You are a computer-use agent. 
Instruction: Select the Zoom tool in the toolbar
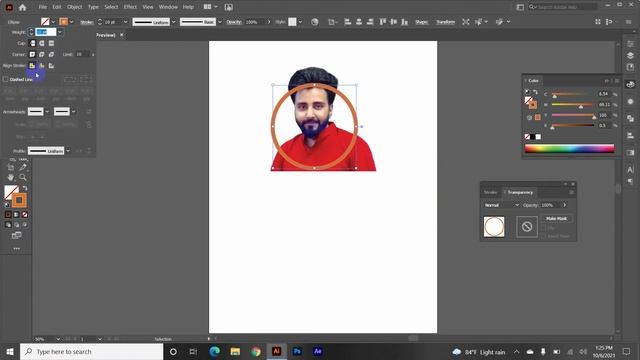(x=23, y=177)
